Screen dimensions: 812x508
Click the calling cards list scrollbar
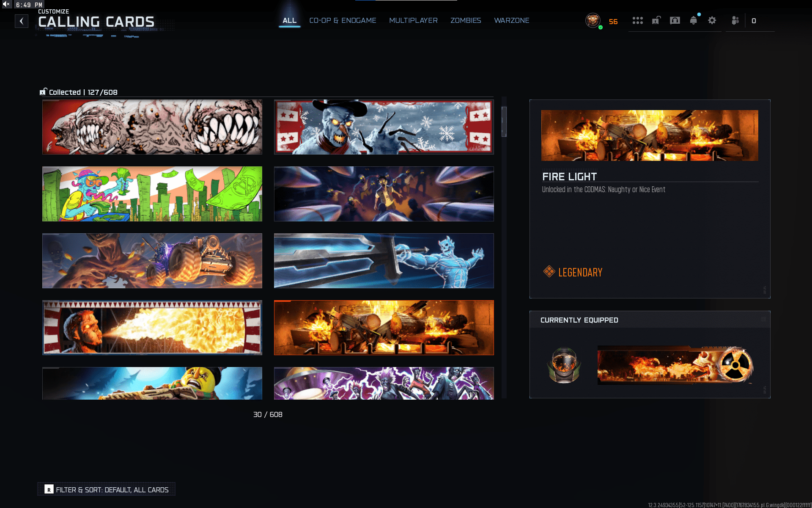(x=504, y=121)
